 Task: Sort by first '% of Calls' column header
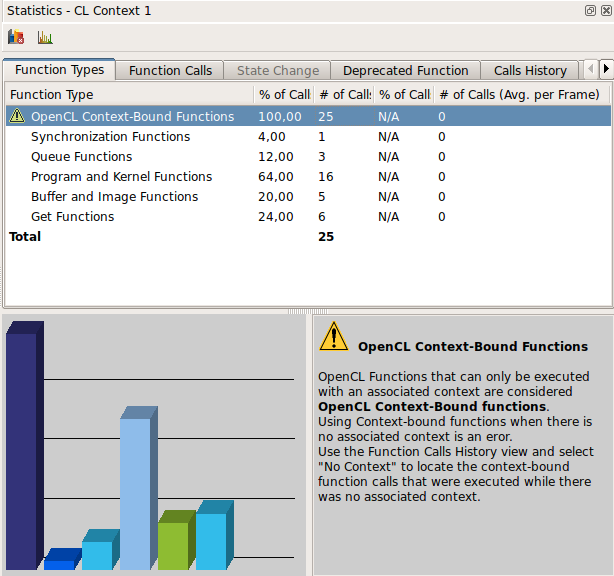284,94
